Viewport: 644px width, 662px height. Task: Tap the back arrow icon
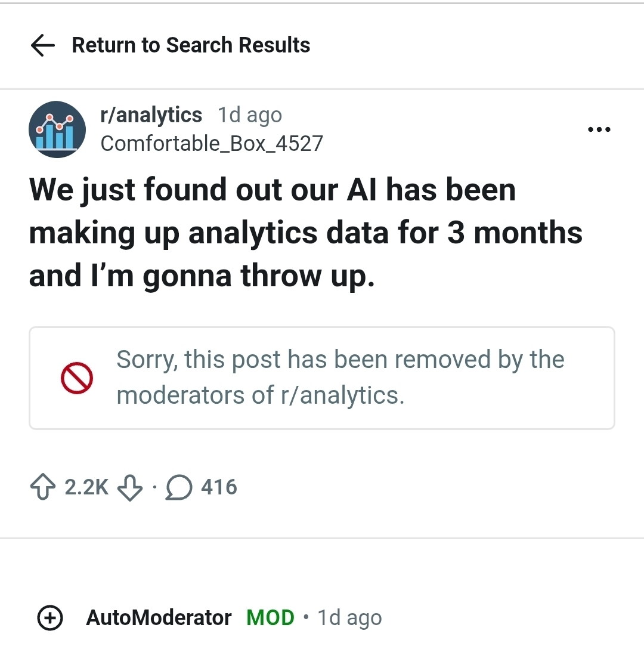pyautogui.click(x=42, y=45)
